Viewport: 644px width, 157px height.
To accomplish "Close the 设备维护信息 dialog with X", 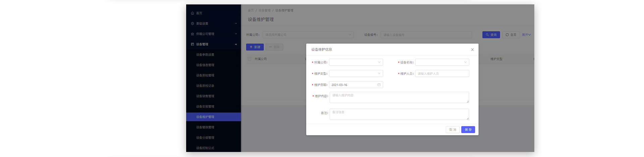I will [x=472, y=50].
